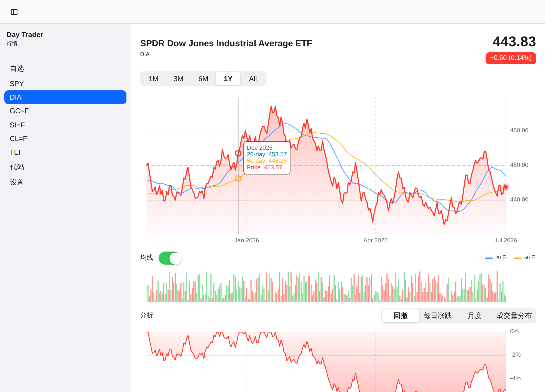Select TLT in the watchlist
The image size is (545, 392).
[x=65, y=152]
